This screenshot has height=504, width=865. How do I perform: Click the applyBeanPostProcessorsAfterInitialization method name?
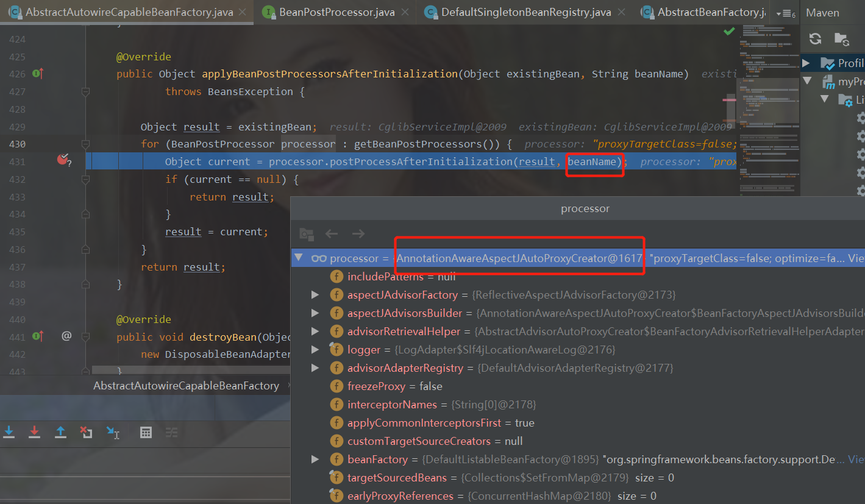point(330,74)
